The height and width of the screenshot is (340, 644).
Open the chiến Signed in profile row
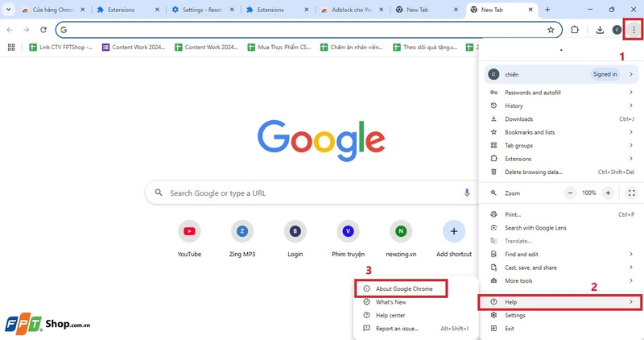[x=561, y=74]
